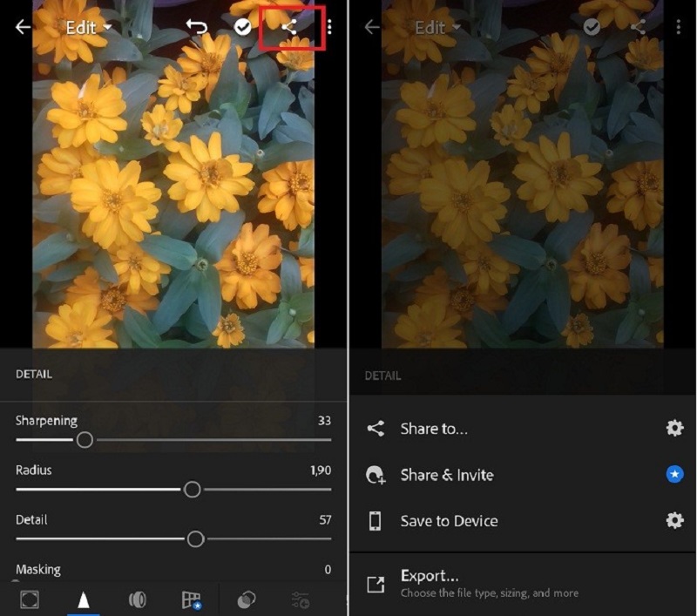This screenshot has width=697, height=616.
Task: Tap the share icon highlighted in red
Action: tap(289, 27)
